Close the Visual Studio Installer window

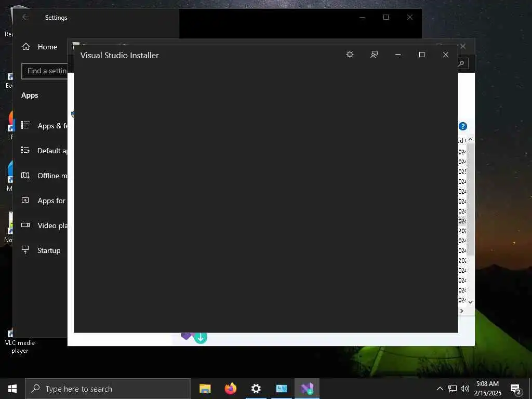tap(446, 55)
